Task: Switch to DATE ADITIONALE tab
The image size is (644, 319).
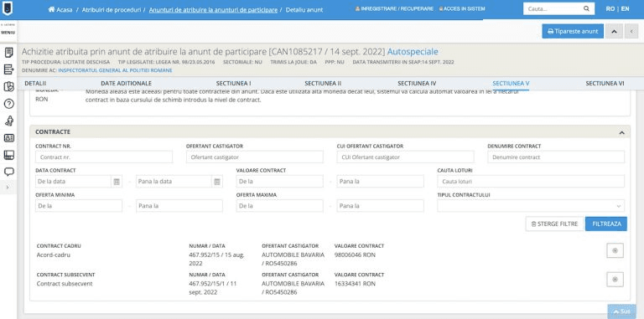Action: pos(126,83)
